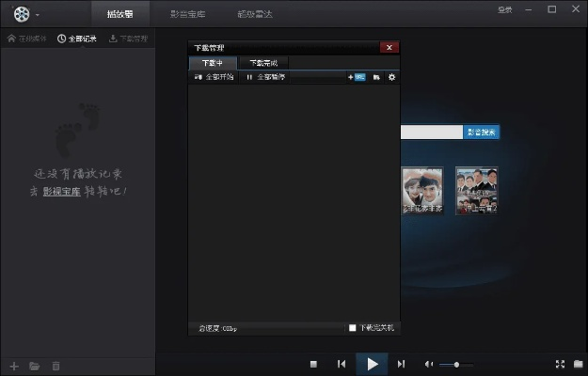Click 全部开始 to start all downloads

tap(215, 77)
